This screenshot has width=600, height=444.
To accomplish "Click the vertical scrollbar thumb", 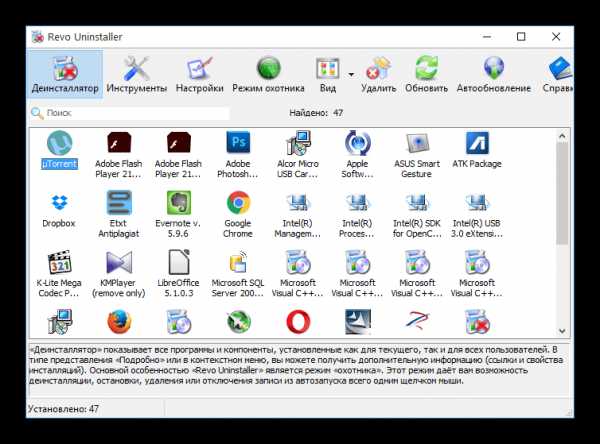I will pyautogui.click(x=562, y=194).
